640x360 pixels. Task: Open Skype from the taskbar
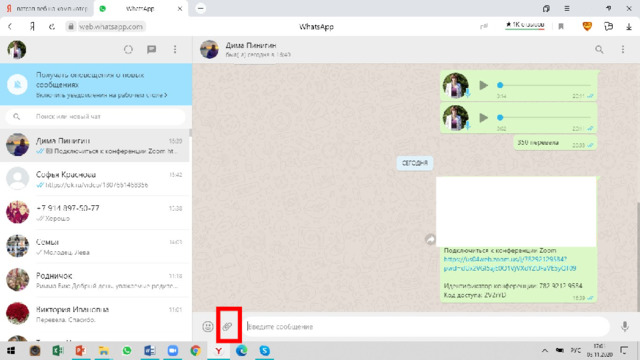[x=264, y=351]
